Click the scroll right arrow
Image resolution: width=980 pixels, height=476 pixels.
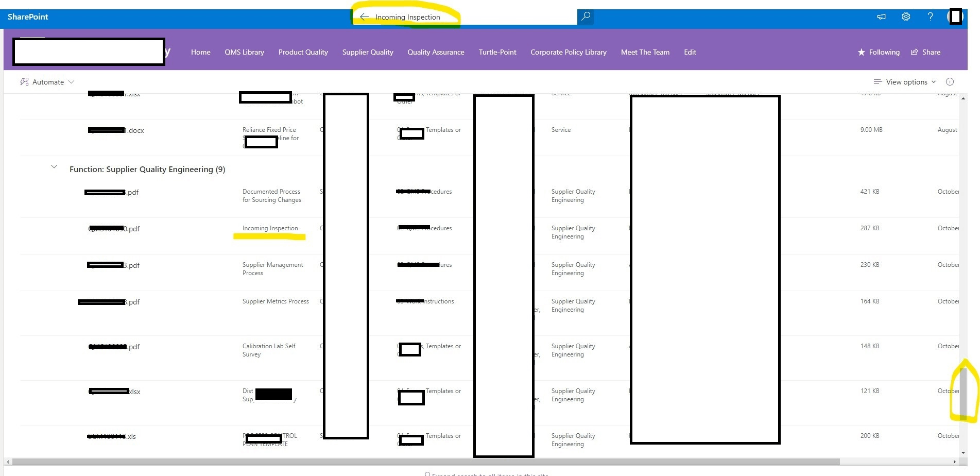tap(954, 462)
